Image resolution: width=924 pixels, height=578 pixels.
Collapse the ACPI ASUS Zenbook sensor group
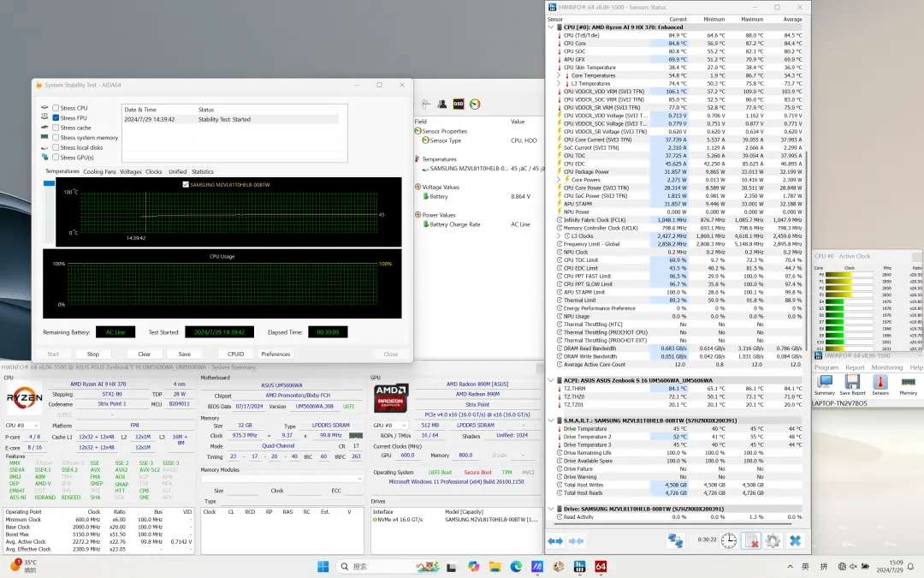pyautogui.click(x=551, y=380)
